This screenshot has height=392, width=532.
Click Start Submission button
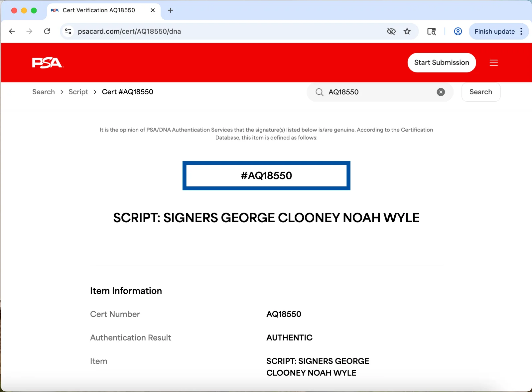pyautogui.click(x=442, y=62)
